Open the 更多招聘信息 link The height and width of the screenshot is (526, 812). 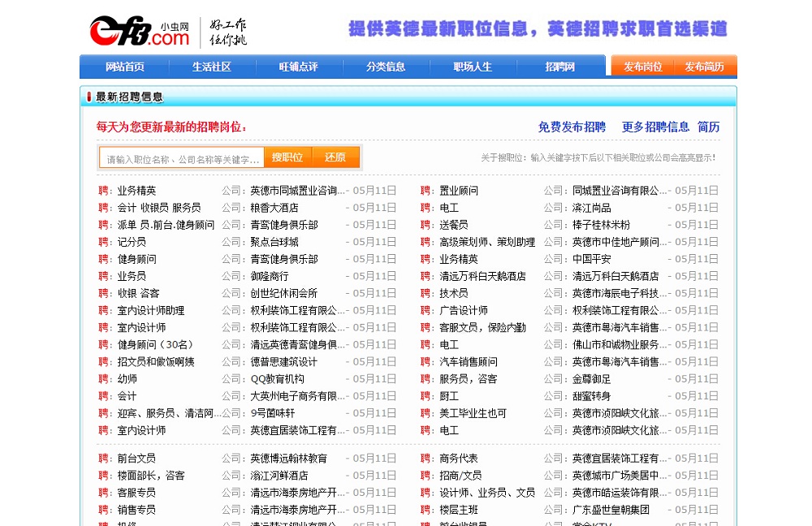tap(655, 127)
